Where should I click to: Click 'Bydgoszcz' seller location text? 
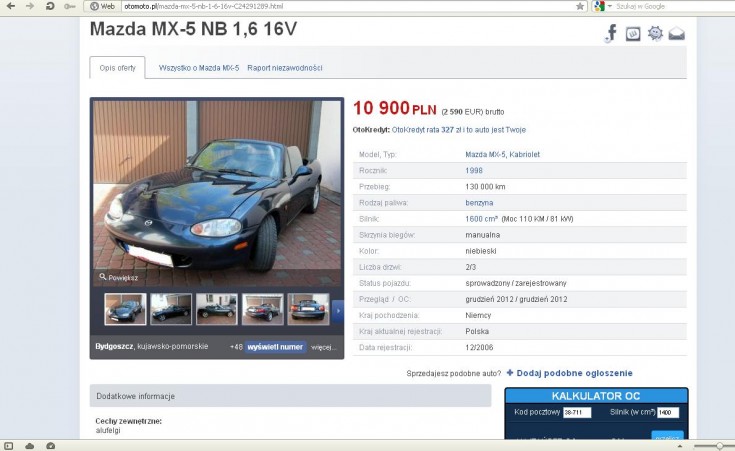(x=114, y=346)
